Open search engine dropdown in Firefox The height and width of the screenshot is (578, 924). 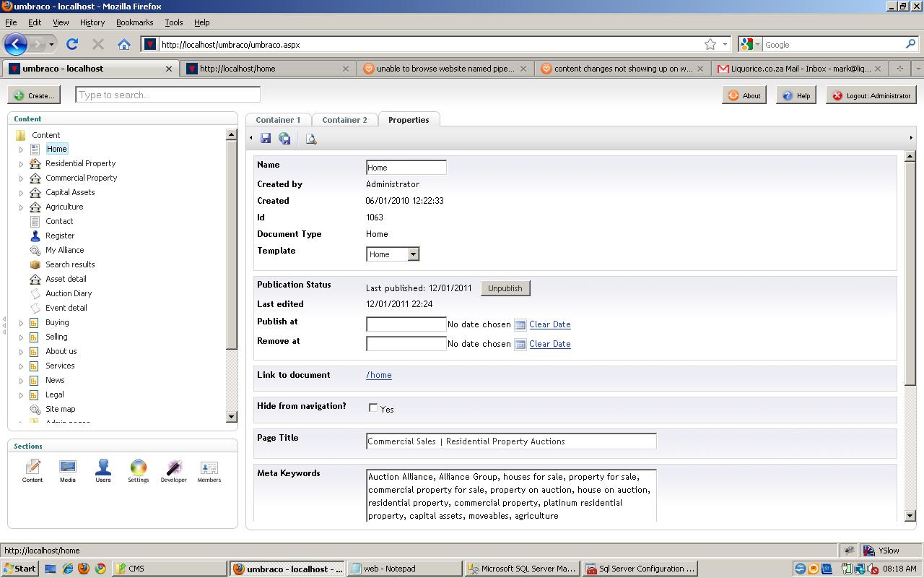tap(751, 44)
